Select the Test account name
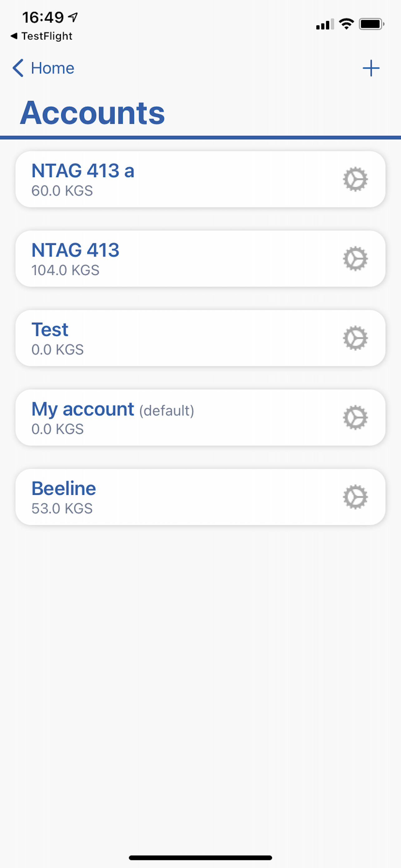This screenshot has width=401, height=868. pos(50,330)
